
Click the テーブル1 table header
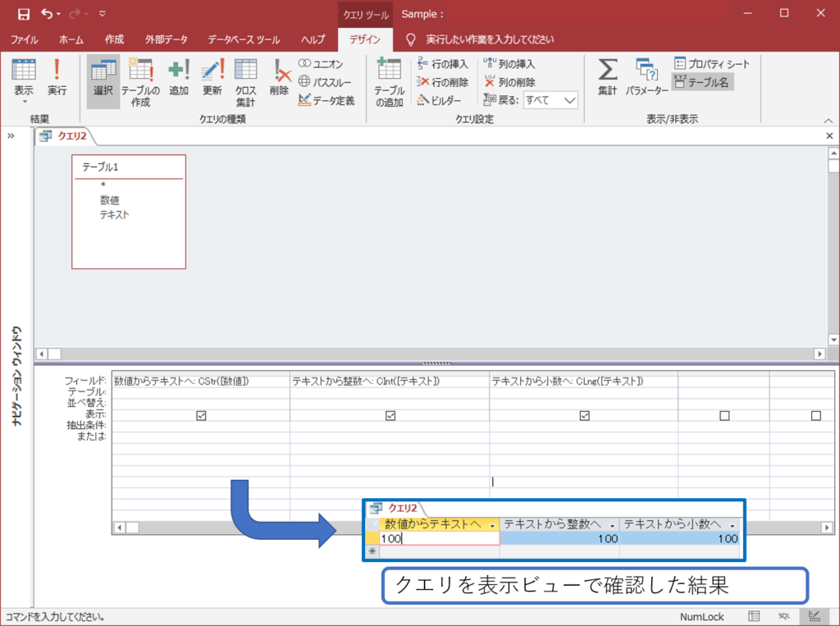(x=129, y=167)
